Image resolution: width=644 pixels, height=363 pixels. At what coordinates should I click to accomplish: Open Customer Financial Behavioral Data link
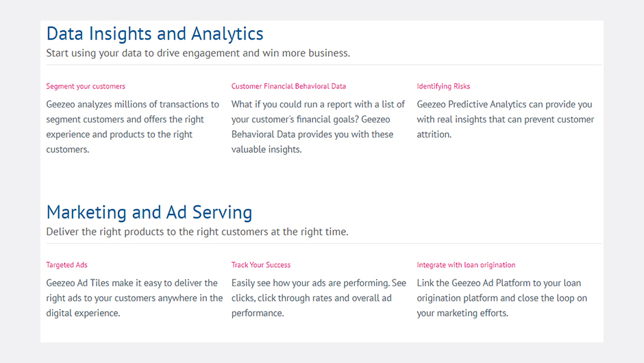click(x=288, y=86)
